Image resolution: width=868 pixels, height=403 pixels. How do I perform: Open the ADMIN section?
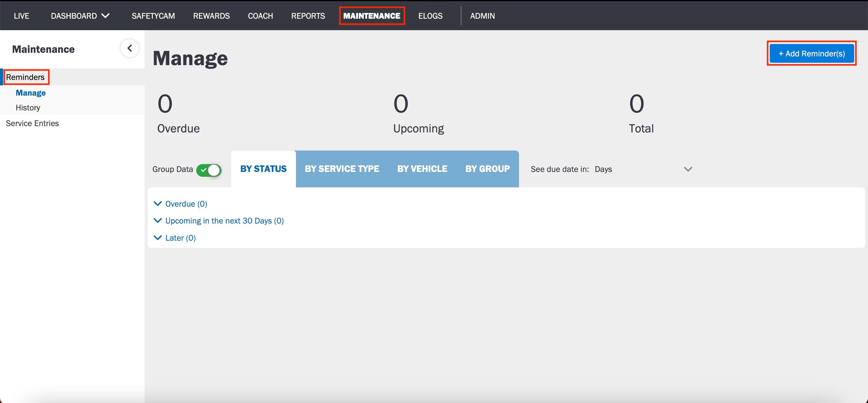tap(482, 16)
